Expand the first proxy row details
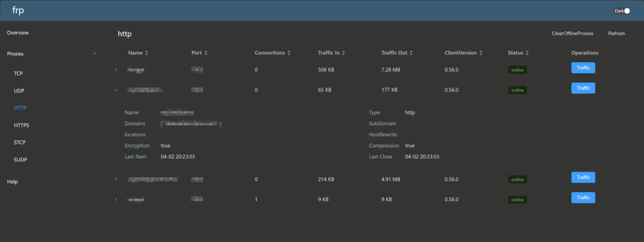The width and height of the screenshot is (644, 242). [x=116, y=69]
